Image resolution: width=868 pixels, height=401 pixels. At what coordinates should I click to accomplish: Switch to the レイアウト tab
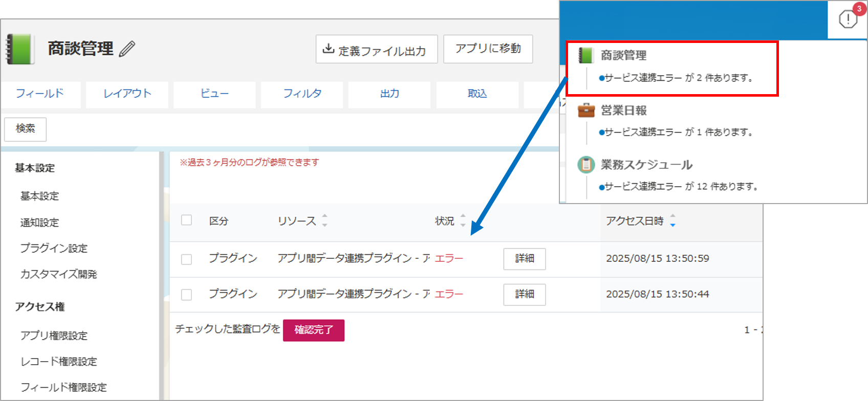[127, 94]
